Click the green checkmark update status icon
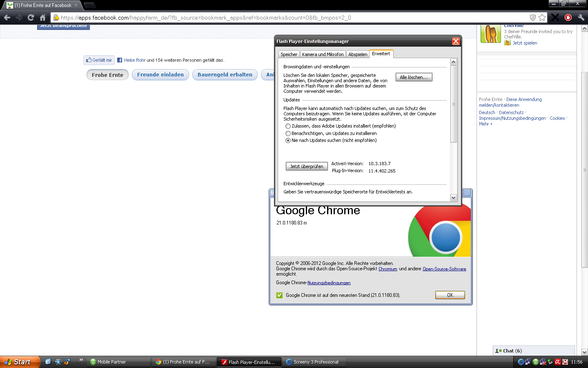The height and width of the screenshot is (368, 588). (279, 295)
